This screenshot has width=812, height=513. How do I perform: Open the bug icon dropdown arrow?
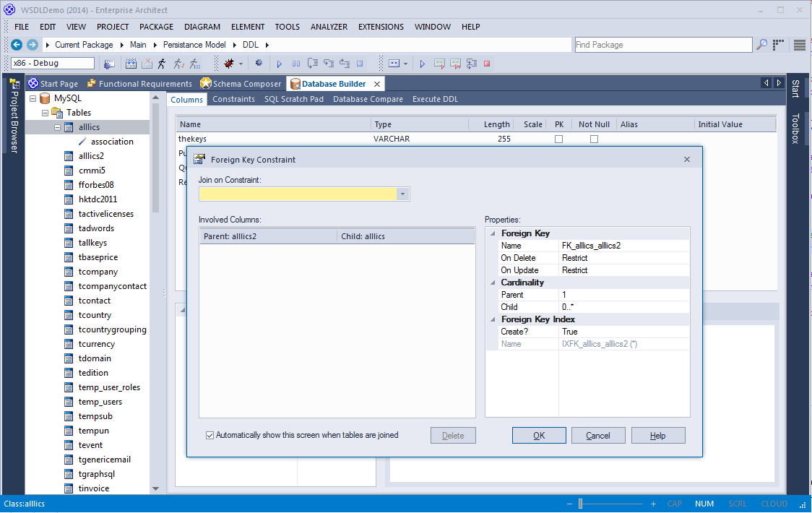pos(241,64)
